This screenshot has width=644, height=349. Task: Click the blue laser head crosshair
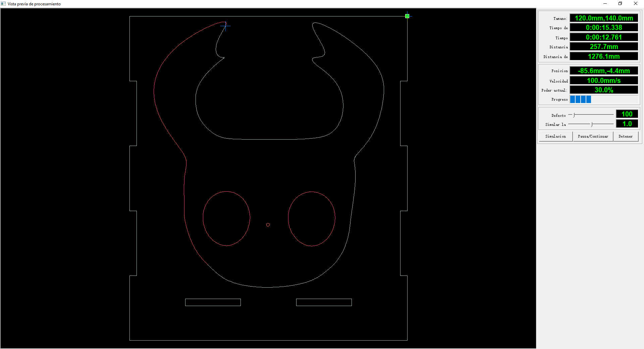tap(226, 26)
